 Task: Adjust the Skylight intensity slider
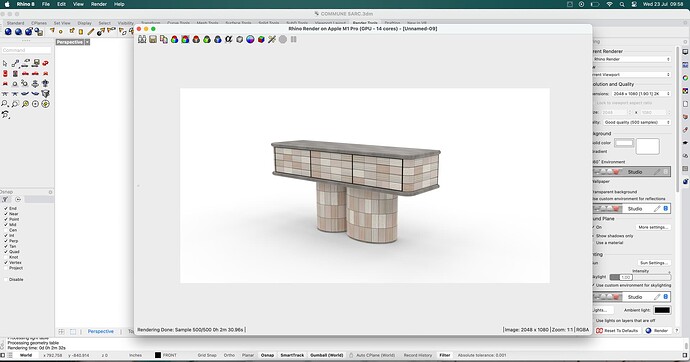(640, 277)
